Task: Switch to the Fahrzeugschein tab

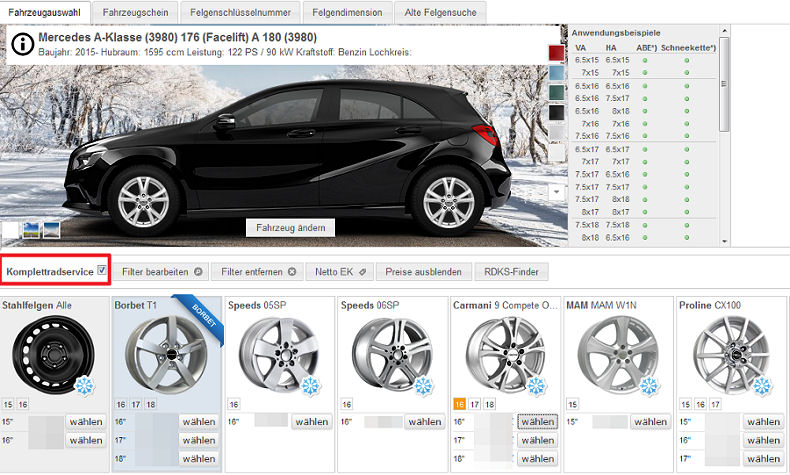Action: 136,13
